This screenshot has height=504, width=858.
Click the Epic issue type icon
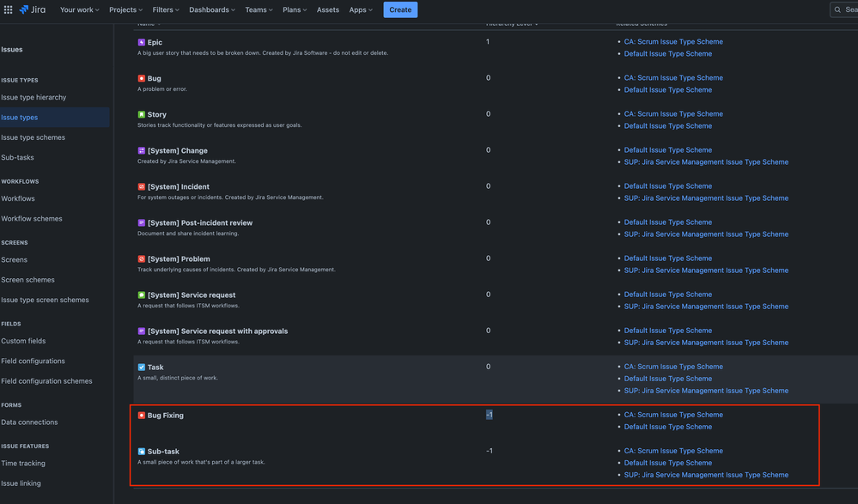tap(140, 40)
